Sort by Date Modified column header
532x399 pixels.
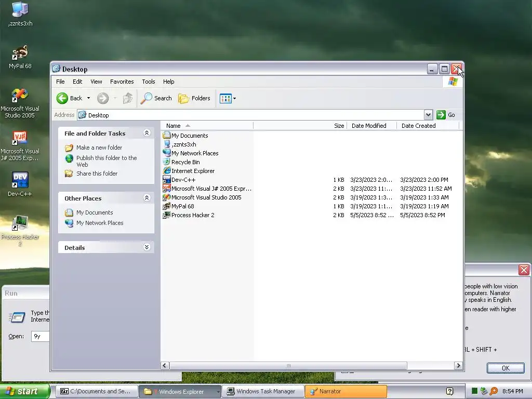click(371, 126)
